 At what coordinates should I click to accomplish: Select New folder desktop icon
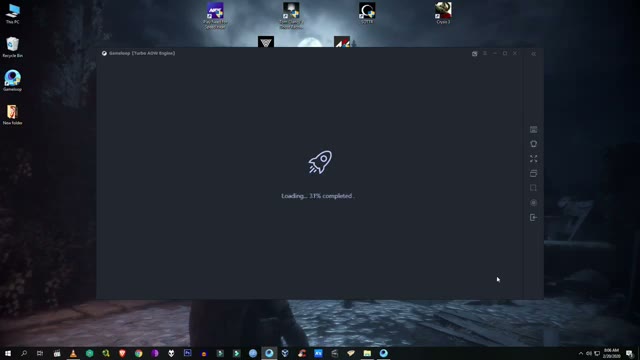(13, 114)
